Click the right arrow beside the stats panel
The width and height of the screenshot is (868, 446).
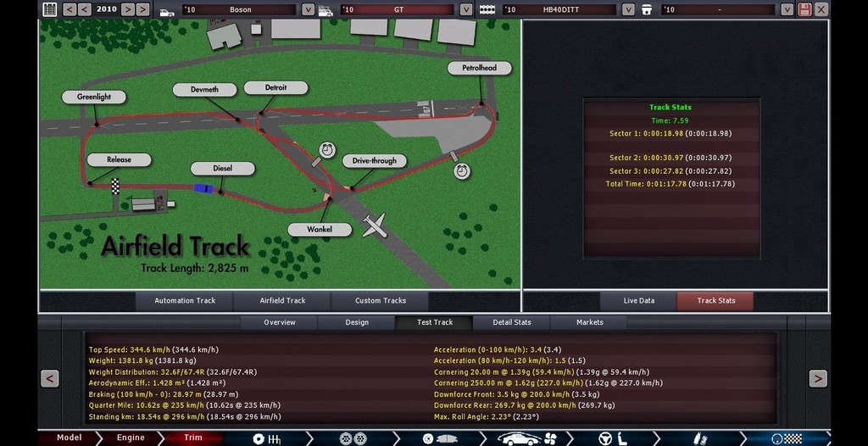(817, 378)
